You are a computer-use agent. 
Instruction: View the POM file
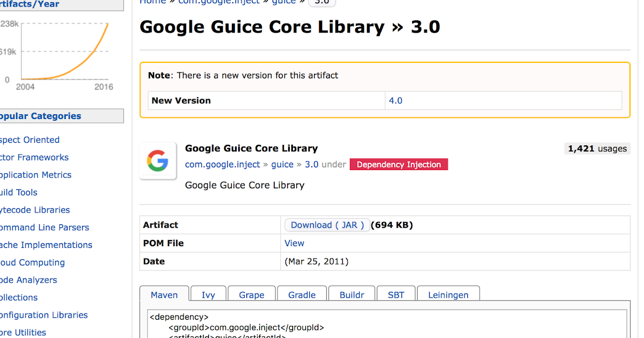pyautogui.click(x=294, y=243)
